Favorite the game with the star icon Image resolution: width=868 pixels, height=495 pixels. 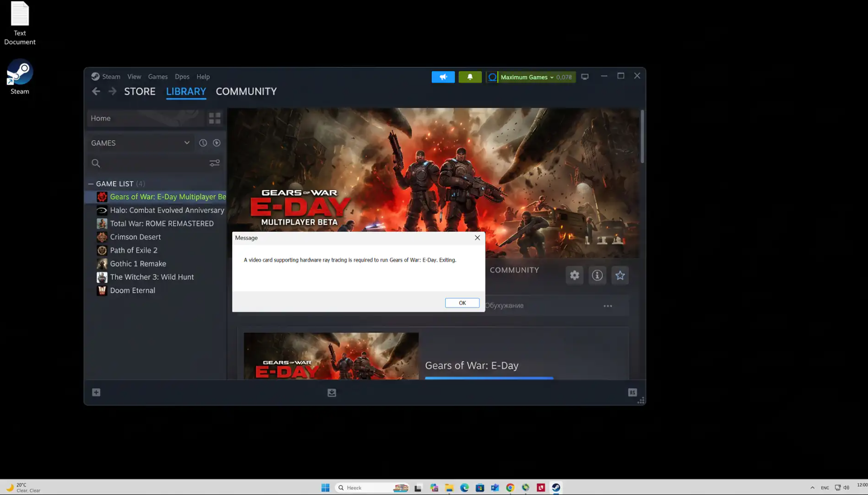(620, 276)
